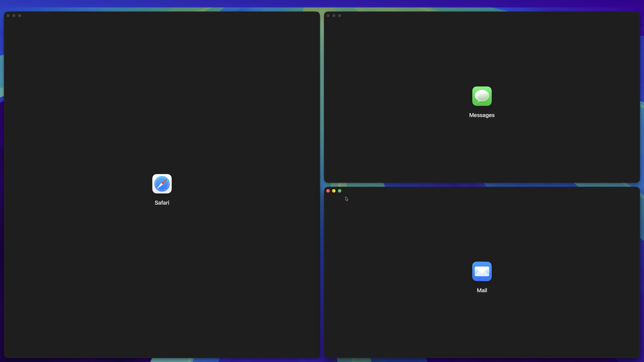Click the Messages label text

tap(482, 115)
